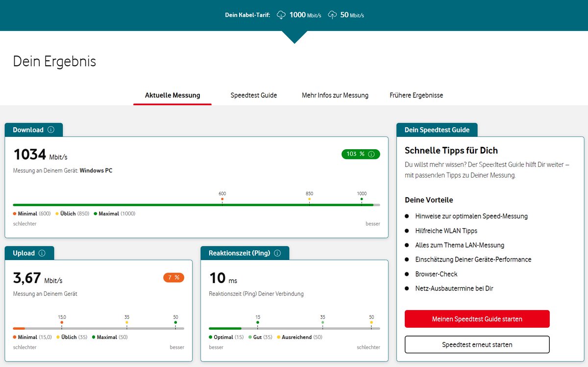Click Hilfreiche WLAN Tipps list item
This screenshot has width=588, height=367.
point(446,231)
